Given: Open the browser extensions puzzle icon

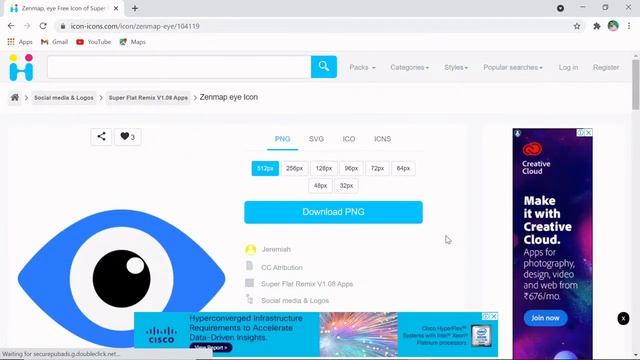Looking at the screenshot, I should pos(597,26).
